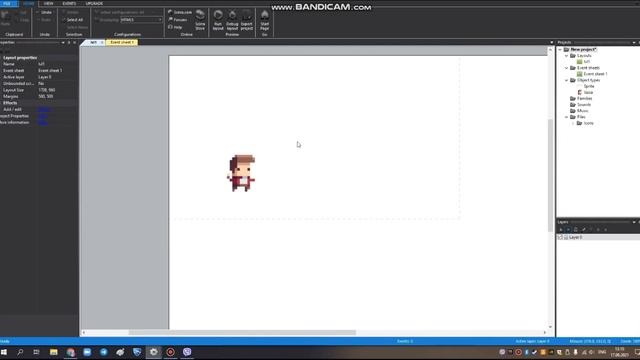Select the Active layer property value
This screenshot has width=640, height=360.
[57, 77]
